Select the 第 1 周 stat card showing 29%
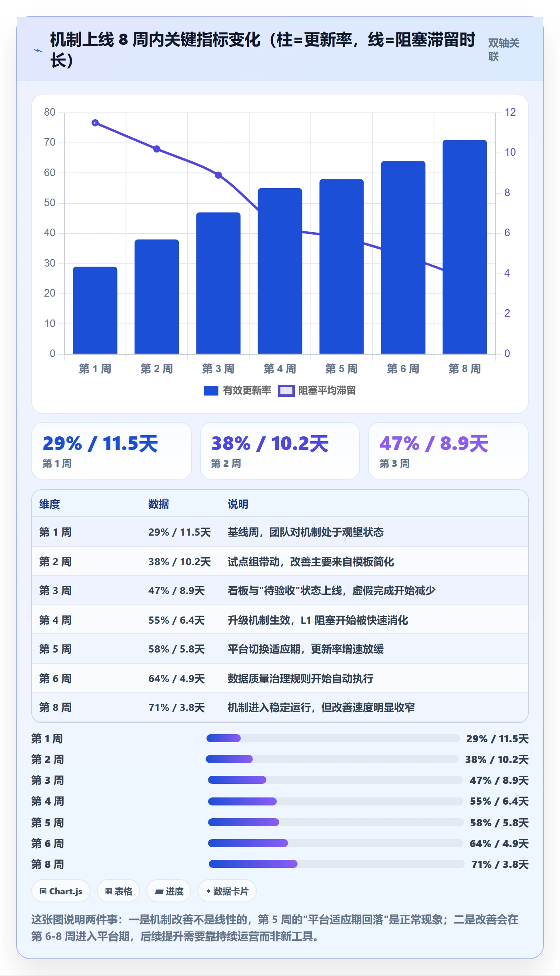The image size is (560, 976). pyautogui.click(x=112, y=451)
